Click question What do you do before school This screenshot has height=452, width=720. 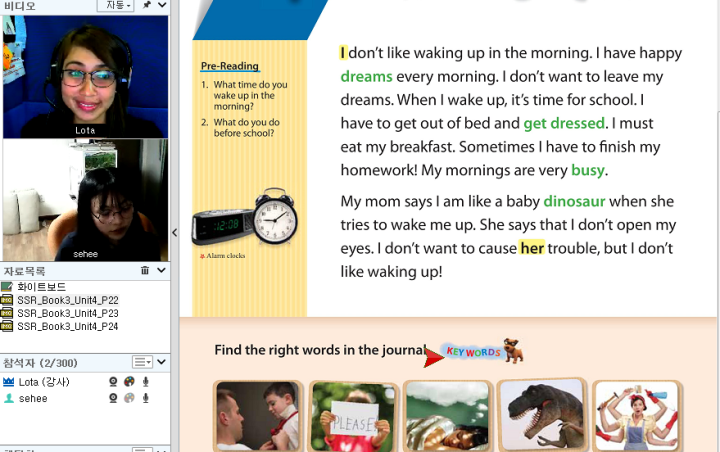pos(247,128)
